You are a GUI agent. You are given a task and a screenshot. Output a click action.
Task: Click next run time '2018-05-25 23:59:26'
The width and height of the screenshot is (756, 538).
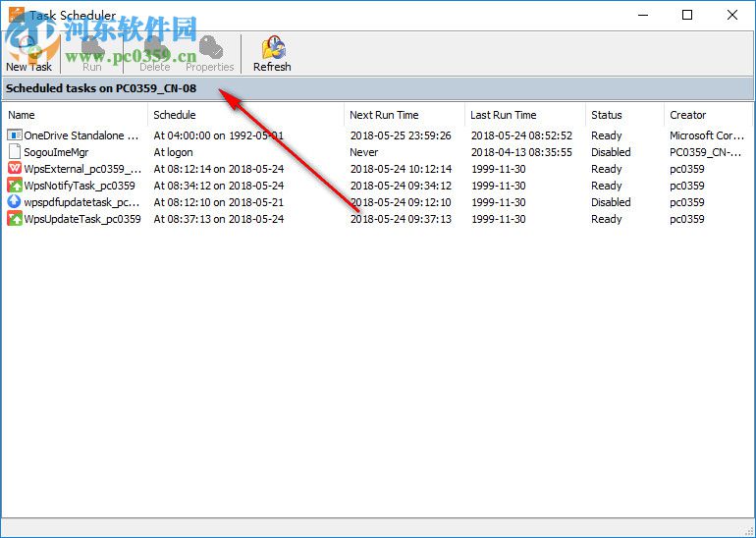tap(401, 135)
